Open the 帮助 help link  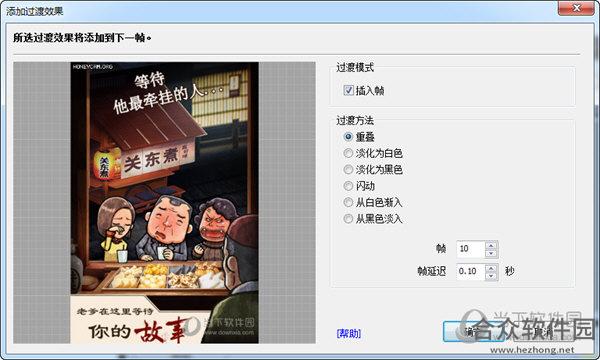coord(349,333)
